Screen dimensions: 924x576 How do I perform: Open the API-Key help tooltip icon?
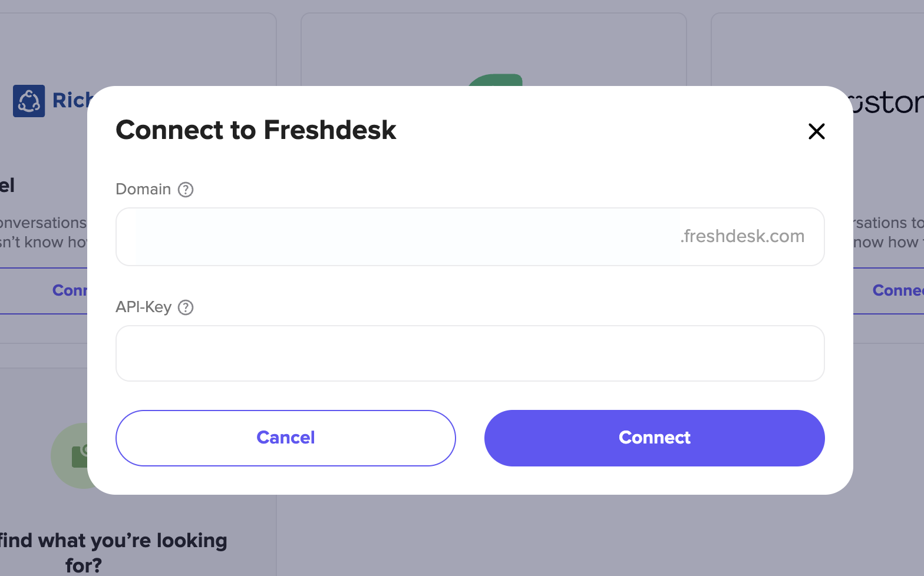[186, 307]
